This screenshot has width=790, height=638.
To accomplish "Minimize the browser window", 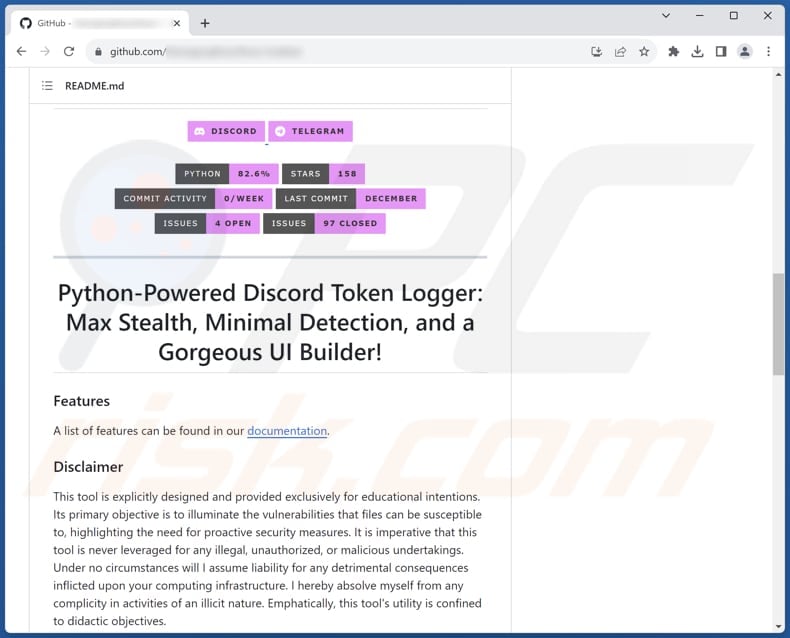I will [x=700, y=16].
